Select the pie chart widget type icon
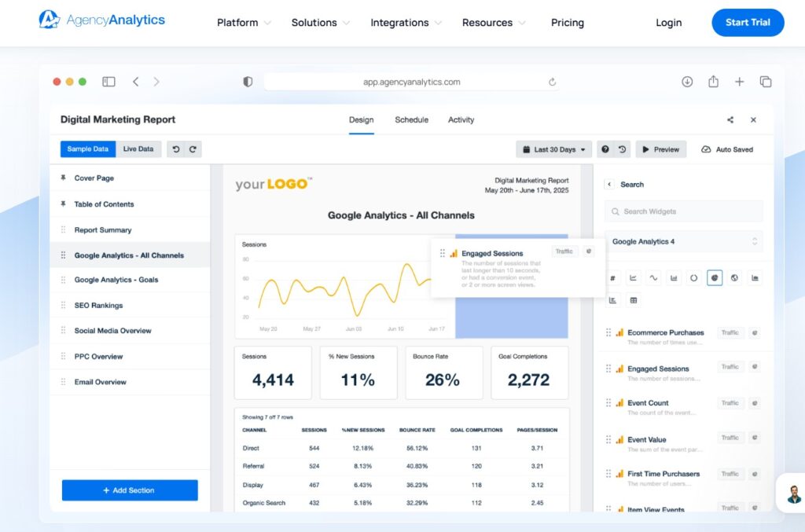The image size is (805, 532). pyautogui.click(x=714, y=278)
